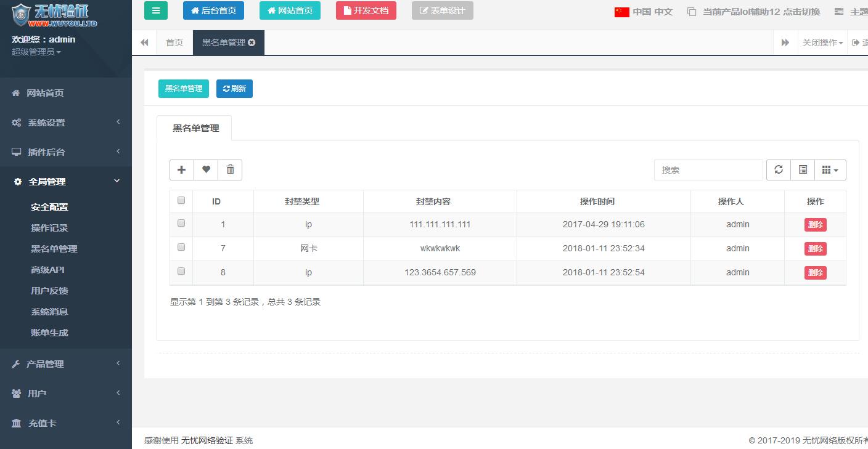Expand the 产品管理 sidebar menu
Viewport: 868px width, 449px height.
click(x=66, y=364)
